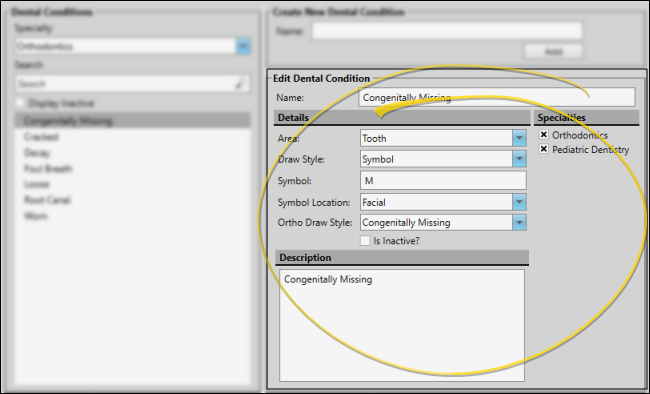Toggle the Orthodontics specialty checkbox
This screenshot has width=650, height=394.
(544, 135)
